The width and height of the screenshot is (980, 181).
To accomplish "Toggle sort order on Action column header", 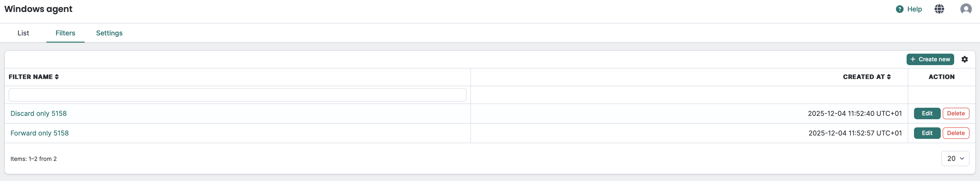I will (941, 77).
